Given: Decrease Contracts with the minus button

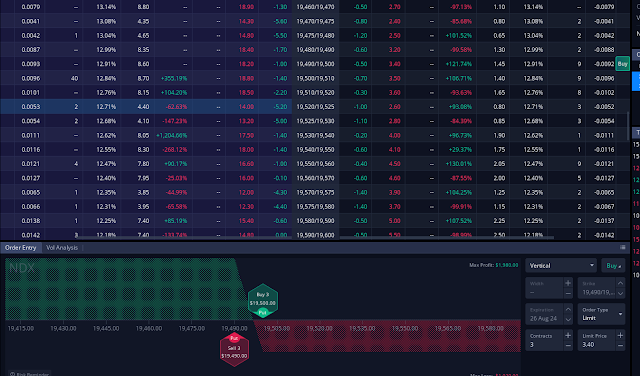Looking at the screenshot, I should tap(568, 345).
